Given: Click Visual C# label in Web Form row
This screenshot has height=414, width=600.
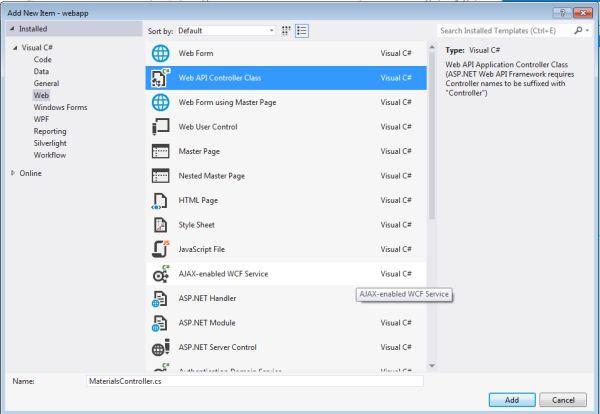Looking at the screenshot, I should click(396, 53).
